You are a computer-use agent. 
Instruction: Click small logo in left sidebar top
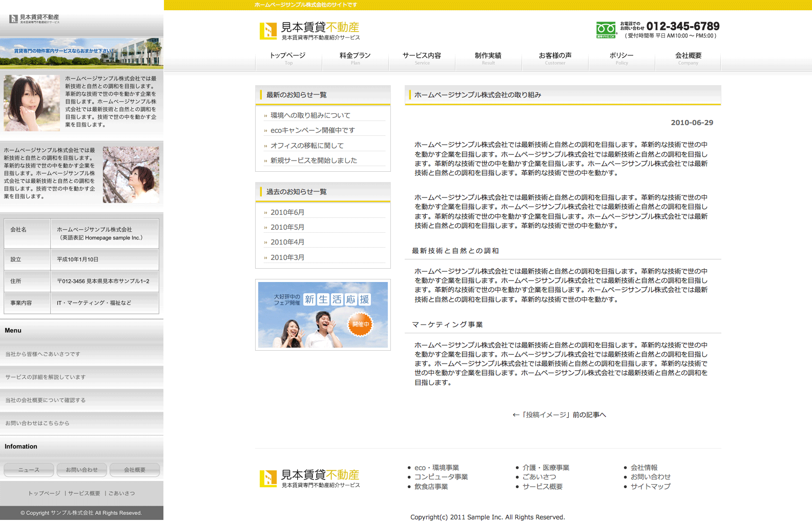14,19
